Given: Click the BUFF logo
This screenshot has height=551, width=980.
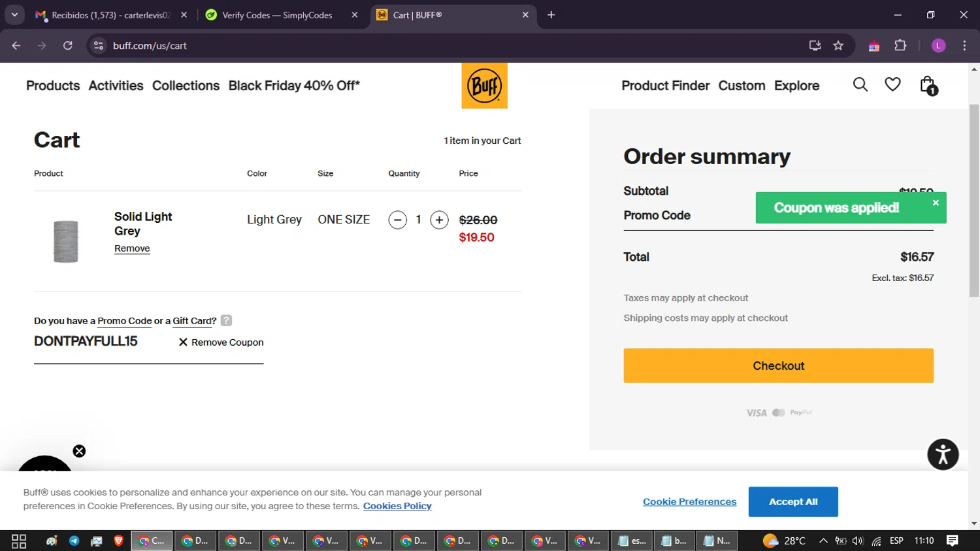Looking at the screenshot, I should (x=484, y=86).
